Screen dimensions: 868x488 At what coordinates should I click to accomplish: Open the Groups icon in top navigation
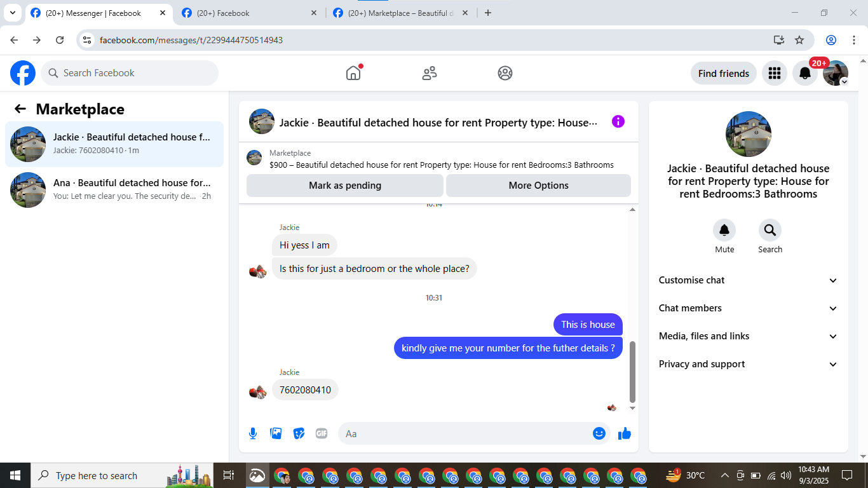[505, 73]
